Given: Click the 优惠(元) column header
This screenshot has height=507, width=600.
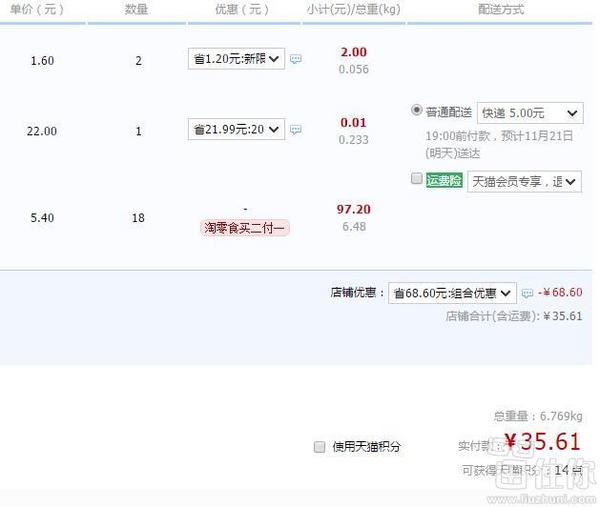Looking at the screenshot, I should pyautogui.click(x=242, y=9).
